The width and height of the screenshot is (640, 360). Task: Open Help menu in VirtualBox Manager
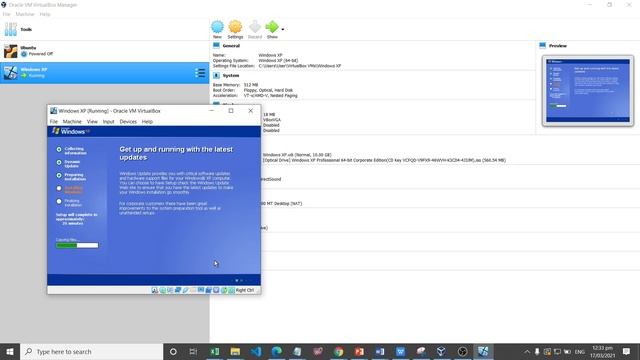pos(45,14)
